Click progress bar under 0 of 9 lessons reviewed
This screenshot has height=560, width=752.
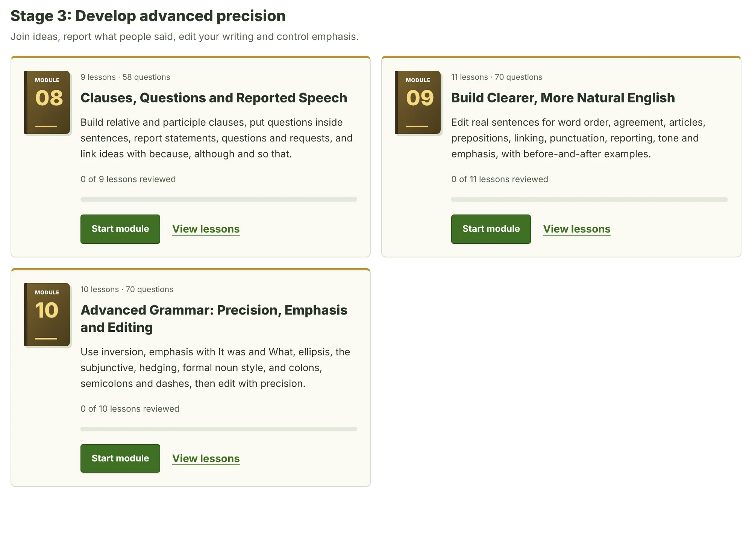[x=219, y=199]
